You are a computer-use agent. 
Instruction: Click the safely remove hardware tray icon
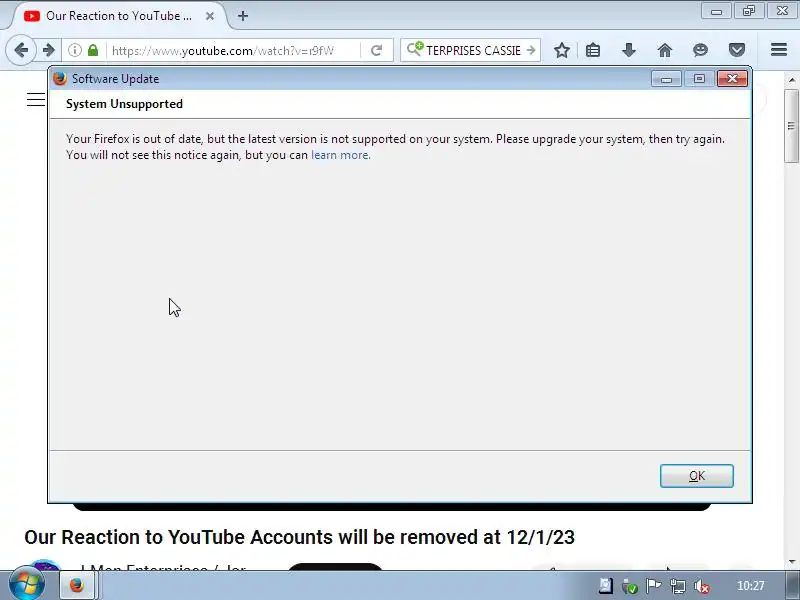coord(630,586)
